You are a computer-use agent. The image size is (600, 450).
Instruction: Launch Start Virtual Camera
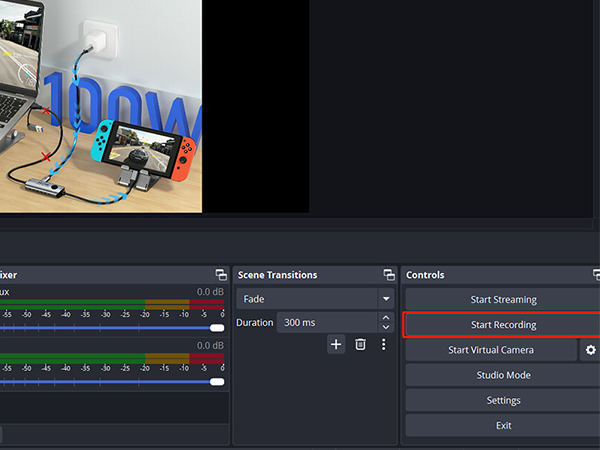coord(490,350)
